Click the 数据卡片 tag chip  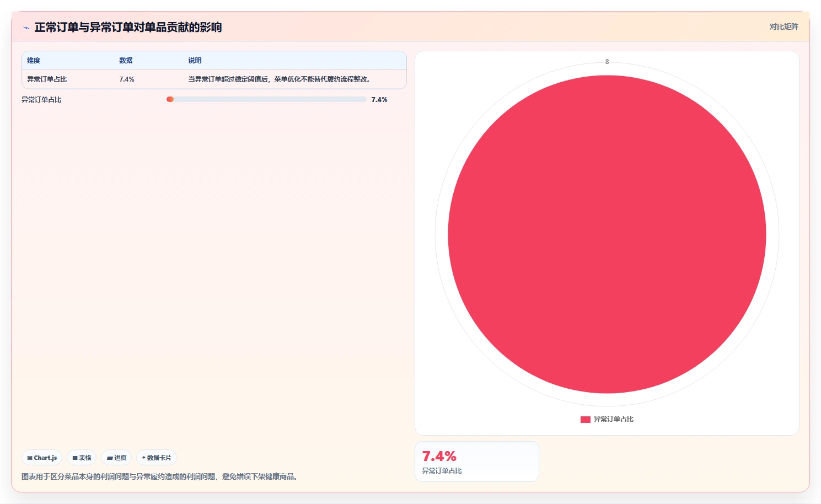point(157,458)
